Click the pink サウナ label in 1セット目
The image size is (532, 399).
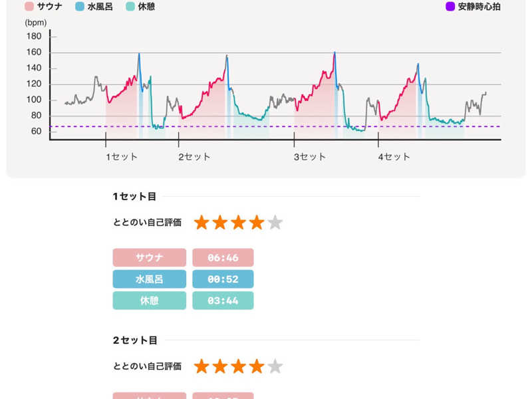click(x=149, y=257)
